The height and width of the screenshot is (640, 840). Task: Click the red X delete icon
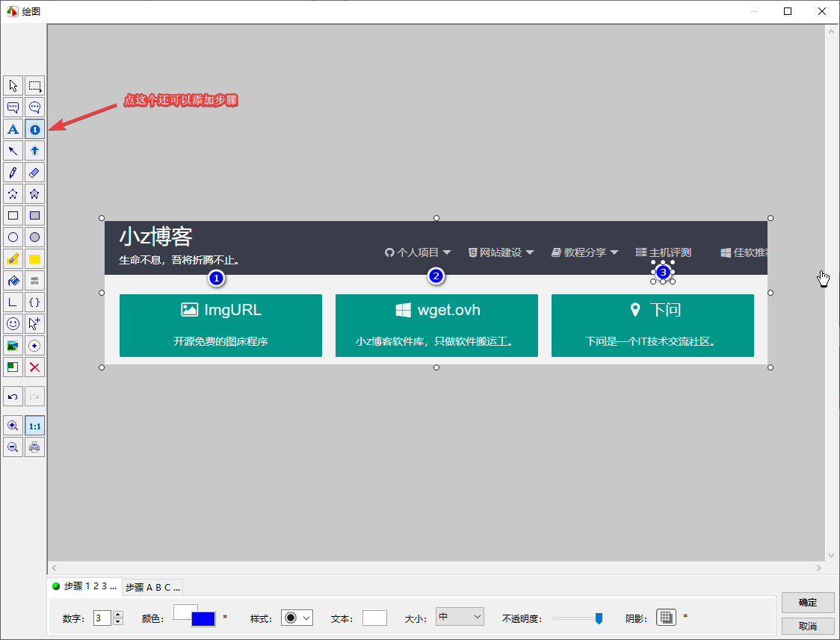34,367
